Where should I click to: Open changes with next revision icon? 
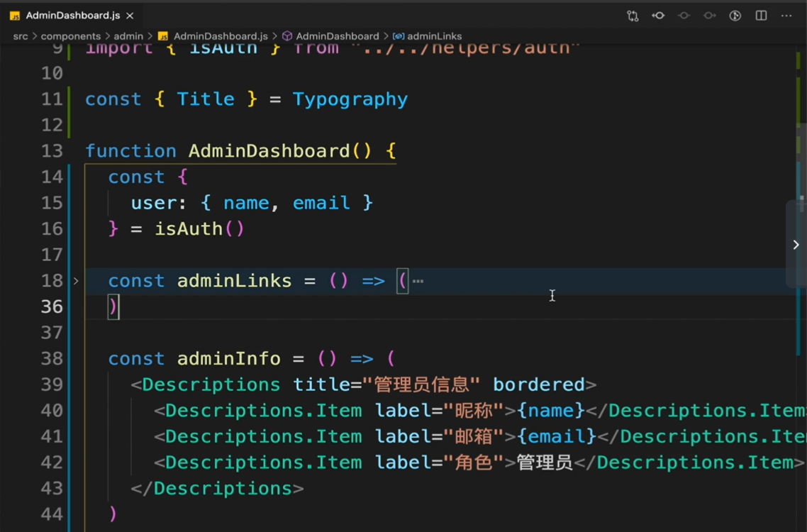point(710,16)
